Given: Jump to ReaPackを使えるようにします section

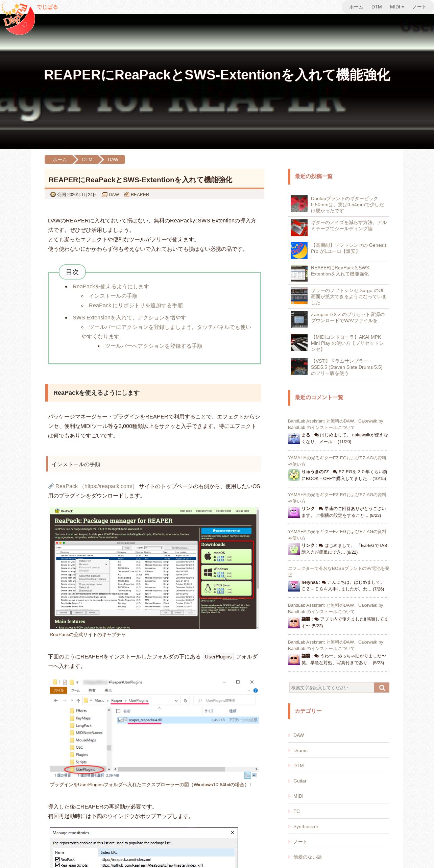Looking at the screenshot, I should pyautogui.click(x=111, y=286).
